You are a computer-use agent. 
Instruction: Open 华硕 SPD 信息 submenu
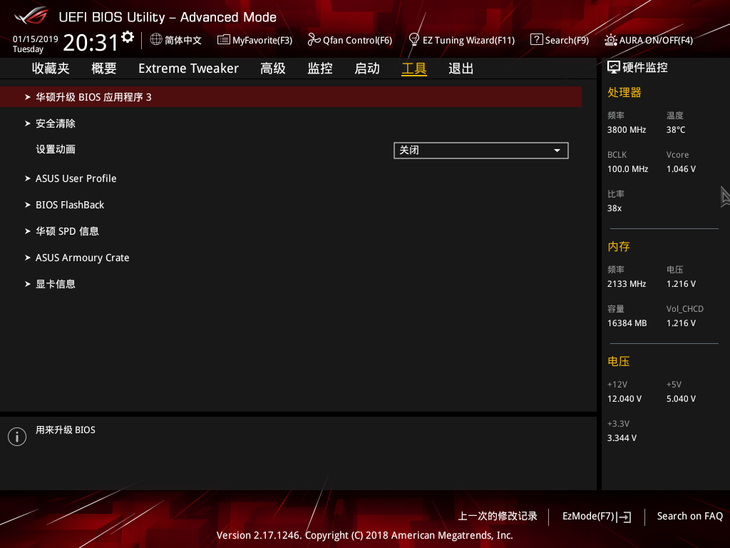click(67, 231)
